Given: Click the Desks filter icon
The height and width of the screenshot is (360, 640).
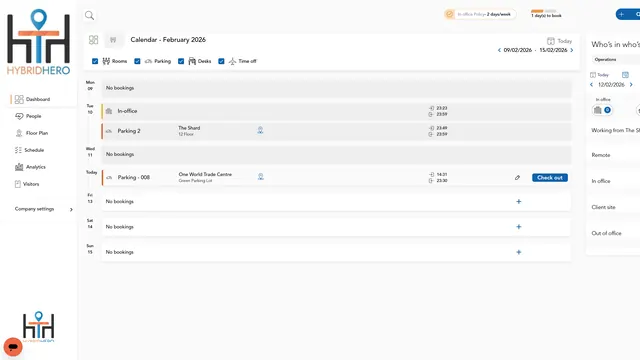Looking at the screenshot, I should 192,61.
